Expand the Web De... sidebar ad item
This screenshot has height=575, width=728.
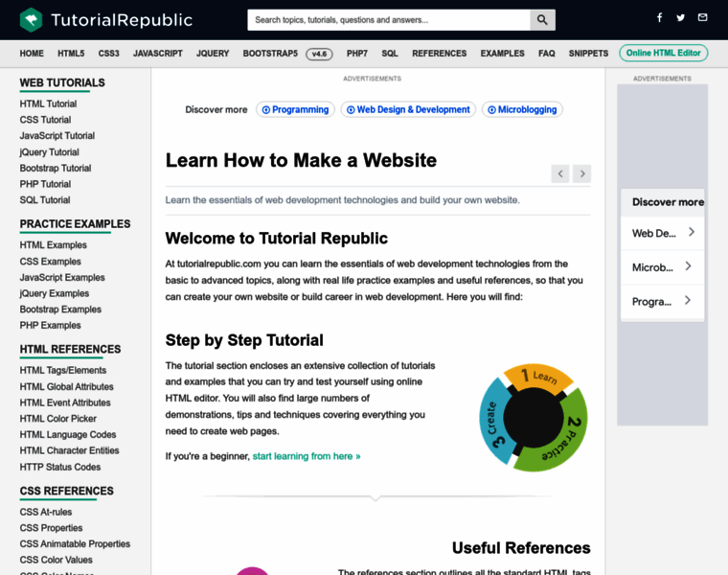click(x=663, y=233)
